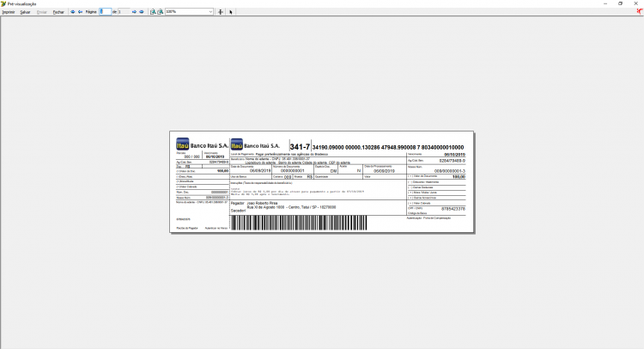Click the payer name Joao Roberto Pires
644x349 pixels.
[262, 203]
